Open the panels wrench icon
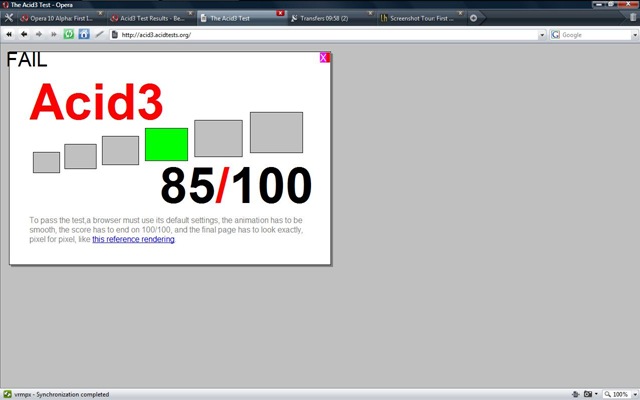 pos(8,18)
